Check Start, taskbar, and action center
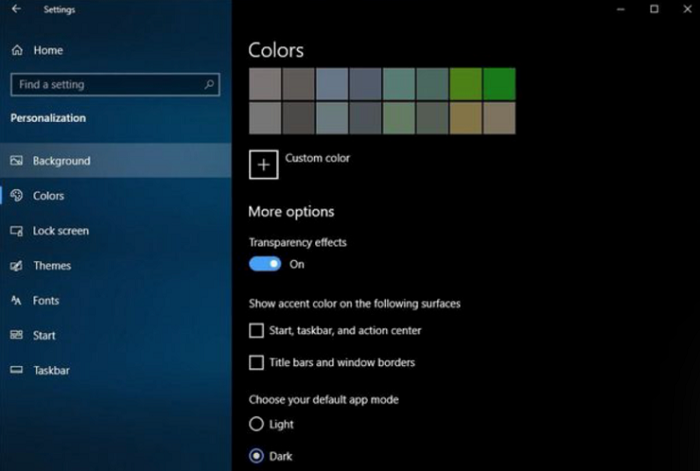700x471 pixels. pos(256,330)
